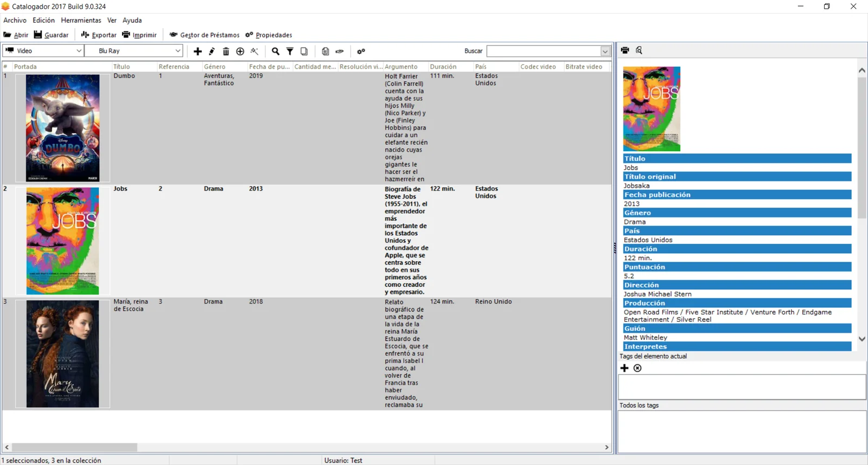Click the Bitrate video column header
Image resolution: width=868 pixels, height=465 pixels.
586,67
